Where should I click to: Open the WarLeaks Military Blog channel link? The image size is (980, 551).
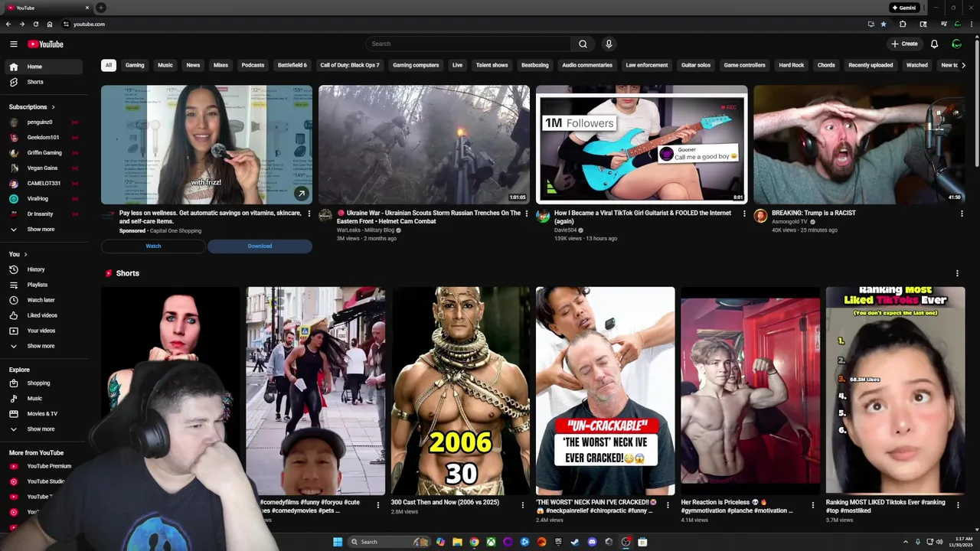click(365, 230)
